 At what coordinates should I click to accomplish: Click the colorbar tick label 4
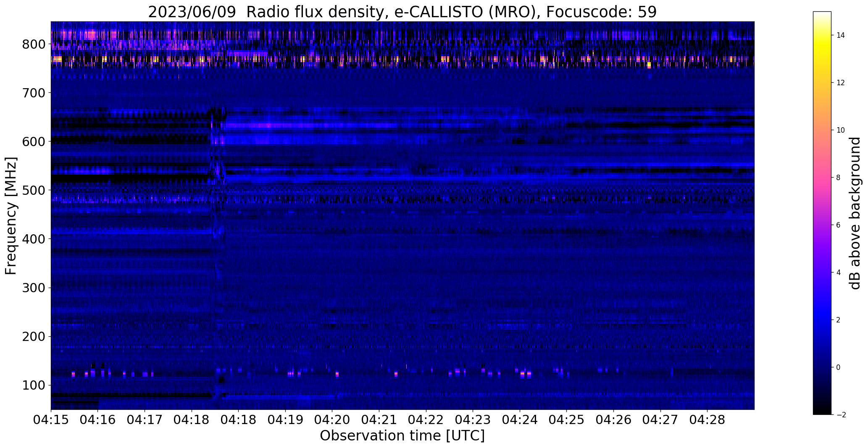(838, 272)
